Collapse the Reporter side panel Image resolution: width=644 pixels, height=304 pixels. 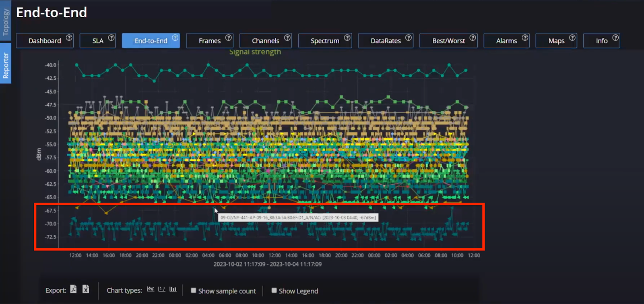(x=6, y=64)
